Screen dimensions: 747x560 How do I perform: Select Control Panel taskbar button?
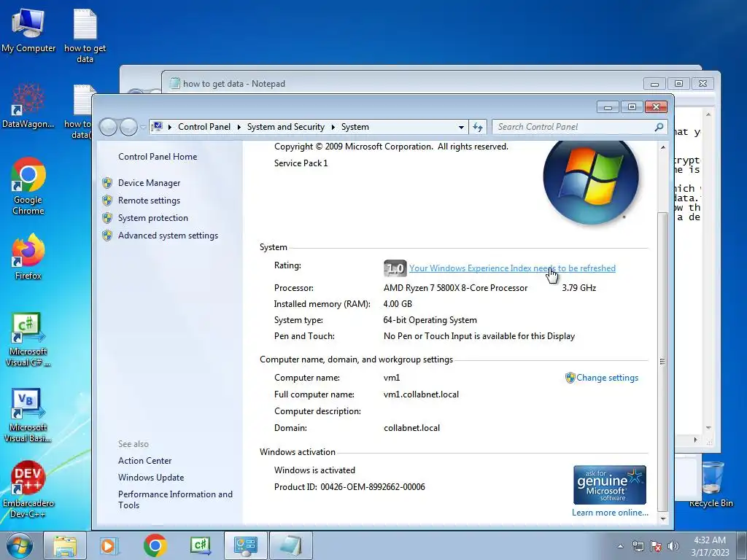tap(245, 545)
